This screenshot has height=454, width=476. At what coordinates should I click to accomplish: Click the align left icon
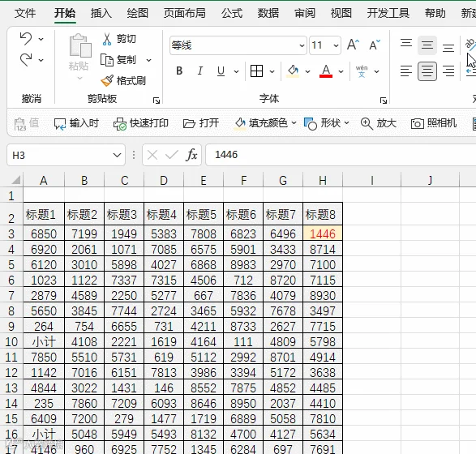406,71
